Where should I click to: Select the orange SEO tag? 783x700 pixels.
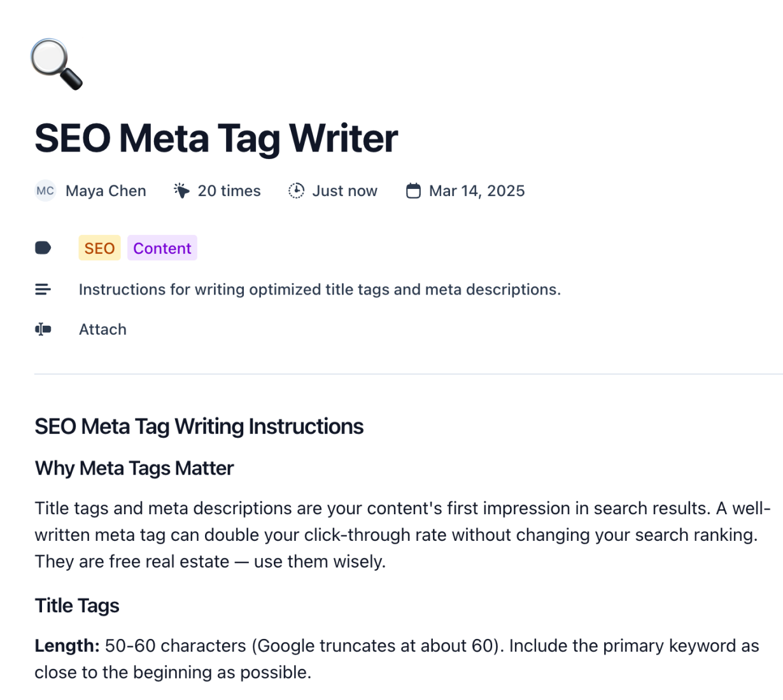point(99,248)
